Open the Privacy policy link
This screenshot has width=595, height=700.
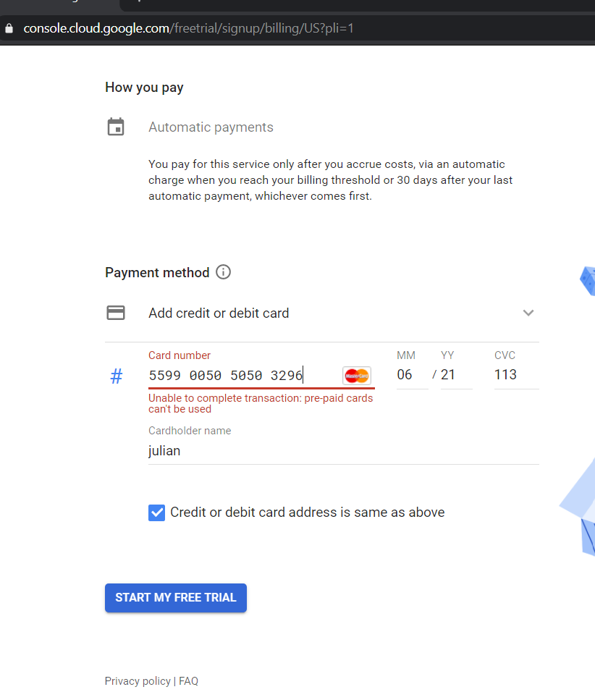coord(138,681)
